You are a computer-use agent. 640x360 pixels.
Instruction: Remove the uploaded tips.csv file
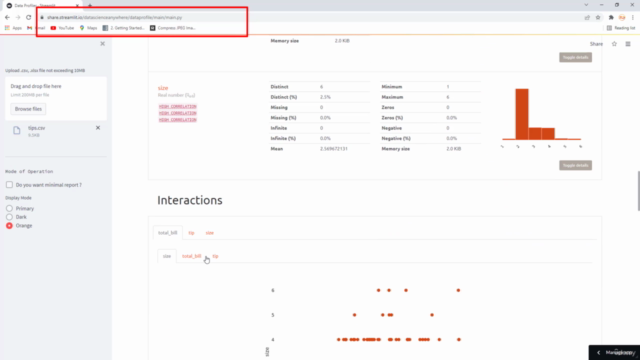point(98,128)
